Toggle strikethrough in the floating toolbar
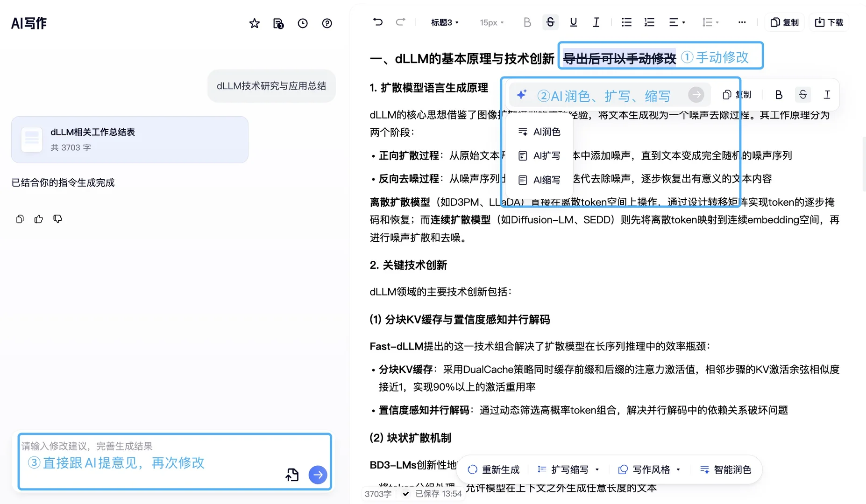 [803, 95]
